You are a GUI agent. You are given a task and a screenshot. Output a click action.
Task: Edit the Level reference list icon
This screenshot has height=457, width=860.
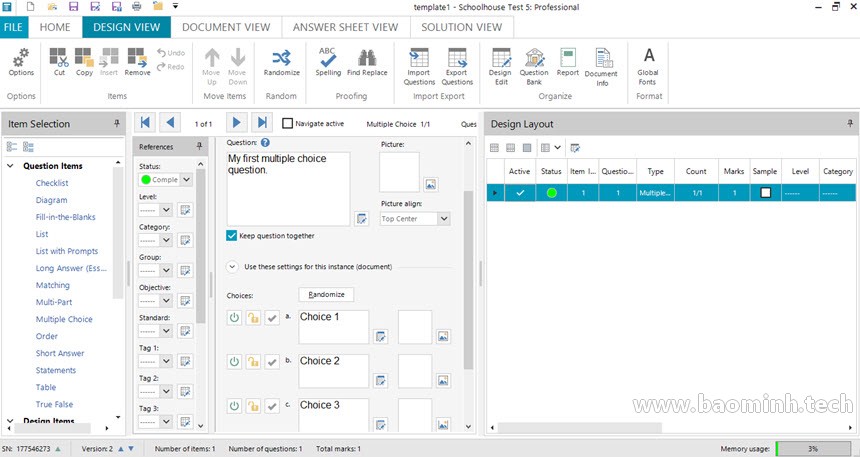click(x=185, y=210)
